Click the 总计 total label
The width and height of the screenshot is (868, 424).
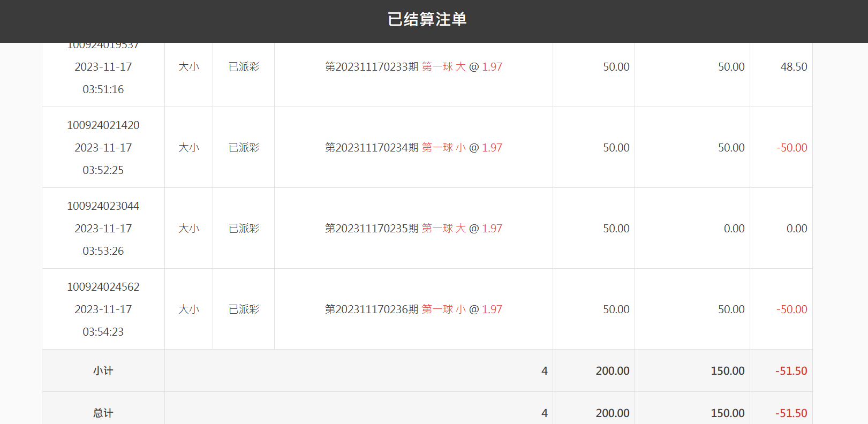(x=103, y=413)
